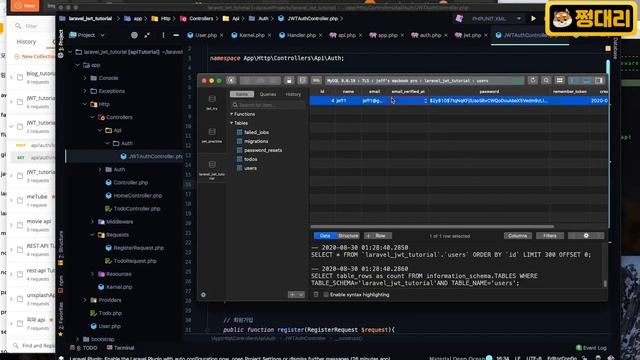Click the email_verified_at column header
Screen dimensions: 640x360
[x=408, y=91]
